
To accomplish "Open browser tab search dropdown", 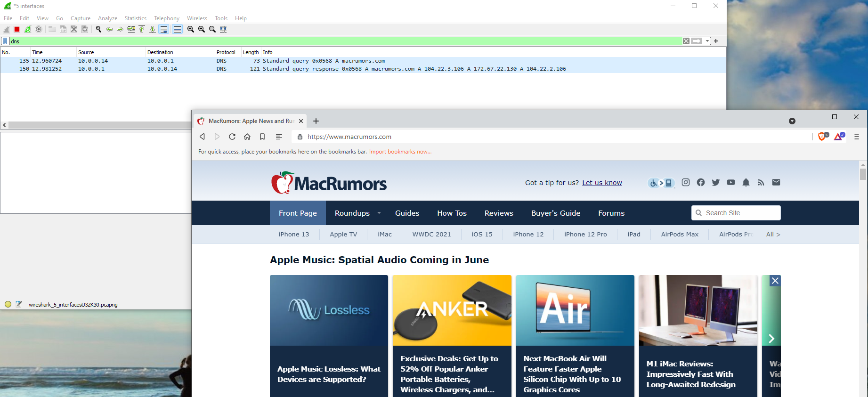I will coord(792,121).
